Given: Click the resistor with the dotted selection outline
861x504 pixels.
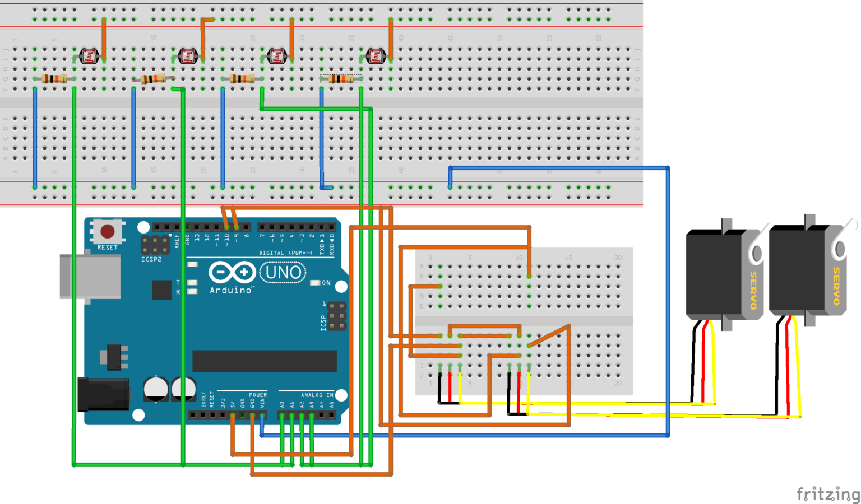Looking at the screenshot, I should pyautogui.click(x=341, y=79).
